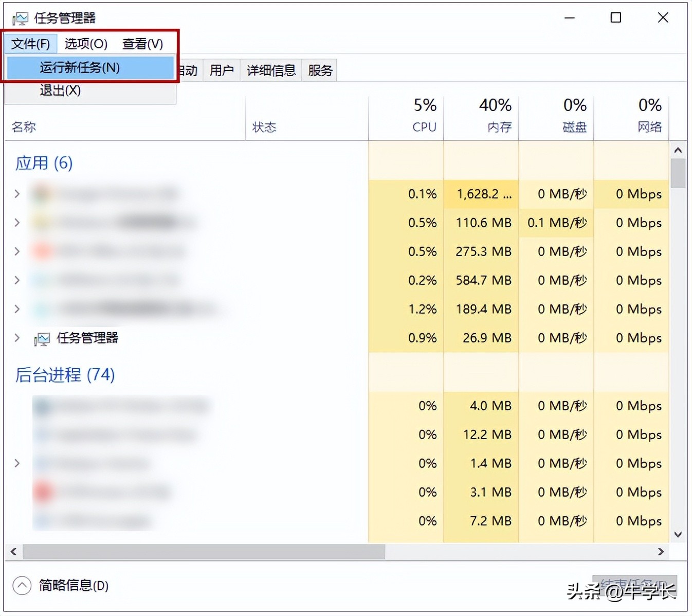Click the 0.1 MB/秒 disk cell
Screen dimensions: 692x616
coord(557,223)
